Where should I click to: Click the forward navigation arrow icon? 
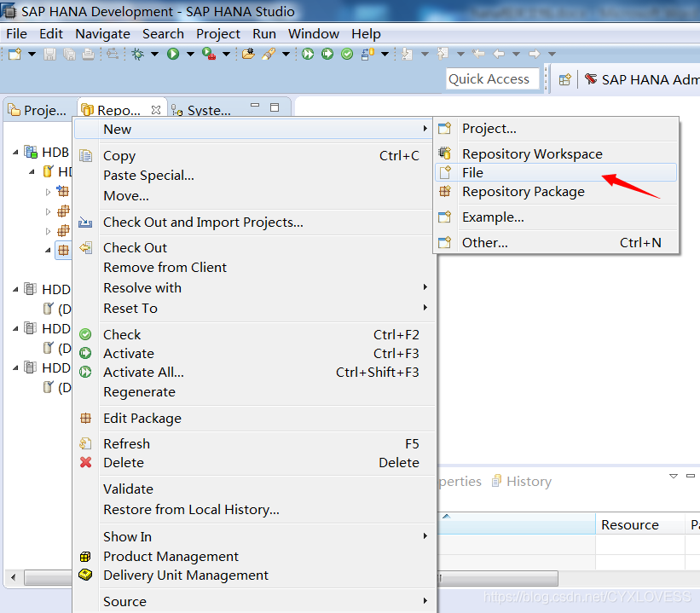[x=535, y=54]
